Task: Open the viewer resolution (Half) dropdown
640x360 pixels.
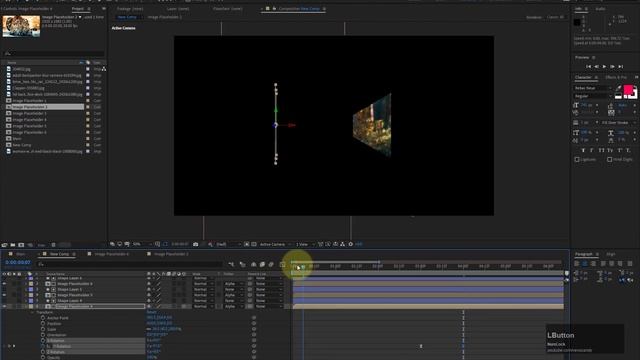Action: tap(228, 244)
